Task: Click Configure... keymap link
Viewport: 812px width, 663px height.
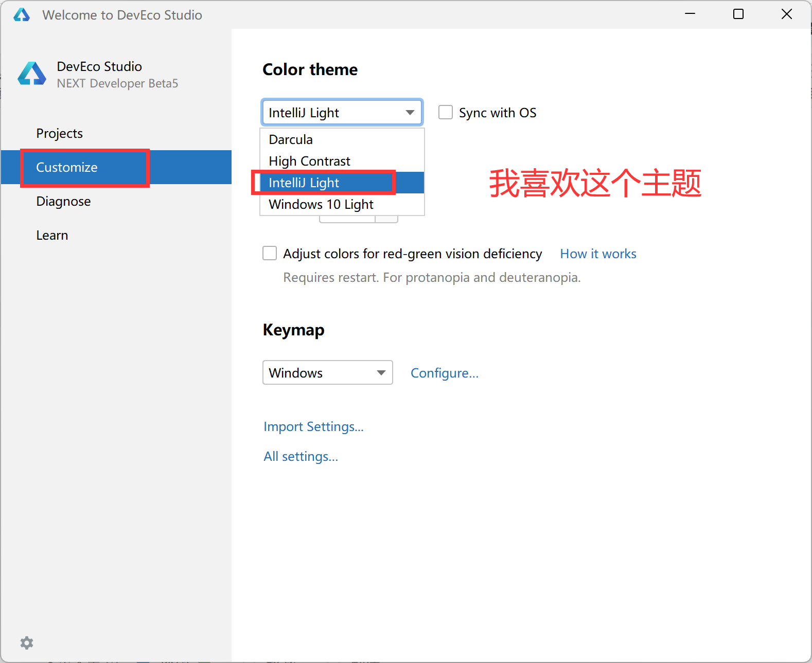Action: pyautogui.click(x=445, y=373)
